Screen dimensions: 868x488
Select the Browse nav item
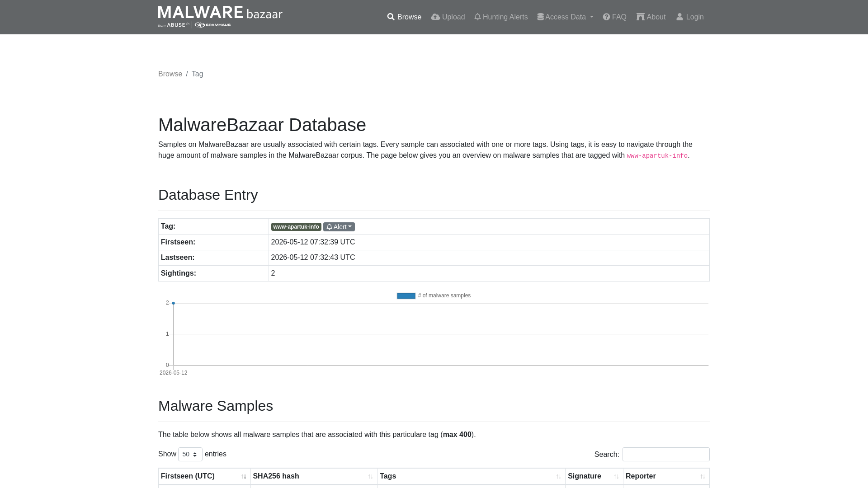pyautogui.click(x=404, y=17)
